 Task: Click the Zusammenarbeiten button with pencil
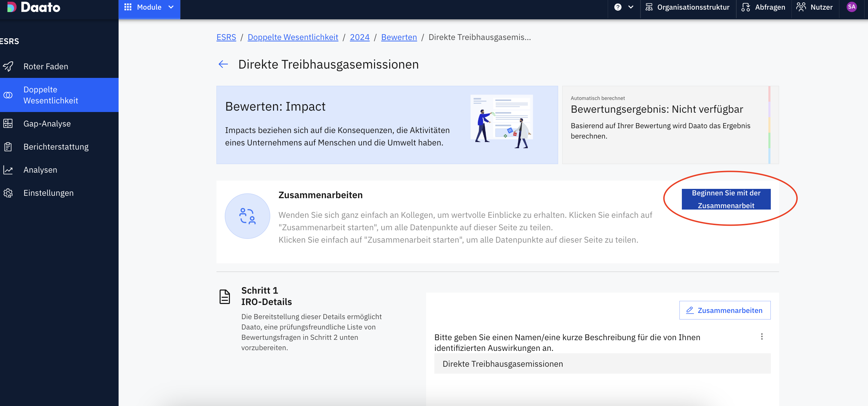[x=725, y=310]
